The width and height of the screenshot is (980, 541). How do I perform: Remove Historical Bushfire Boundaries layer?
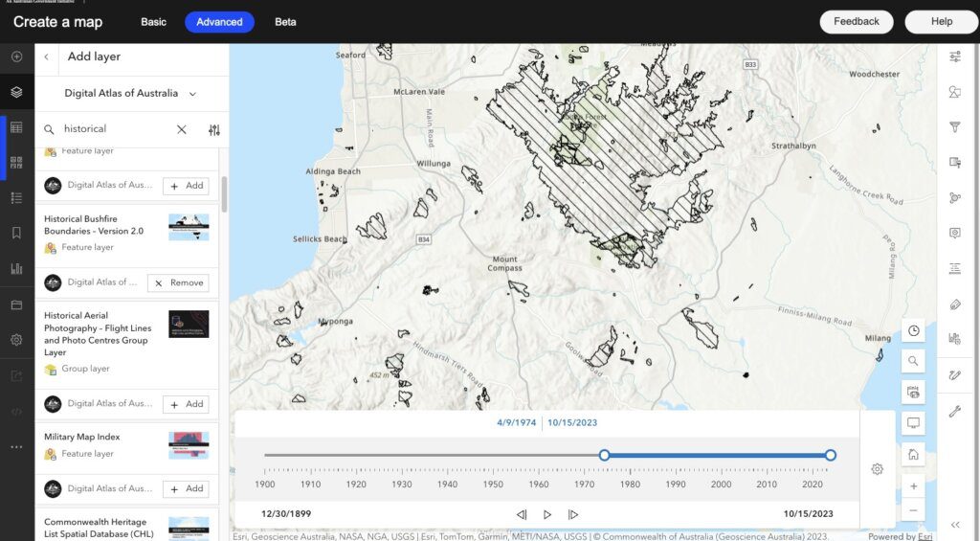(x=178, y=282)
